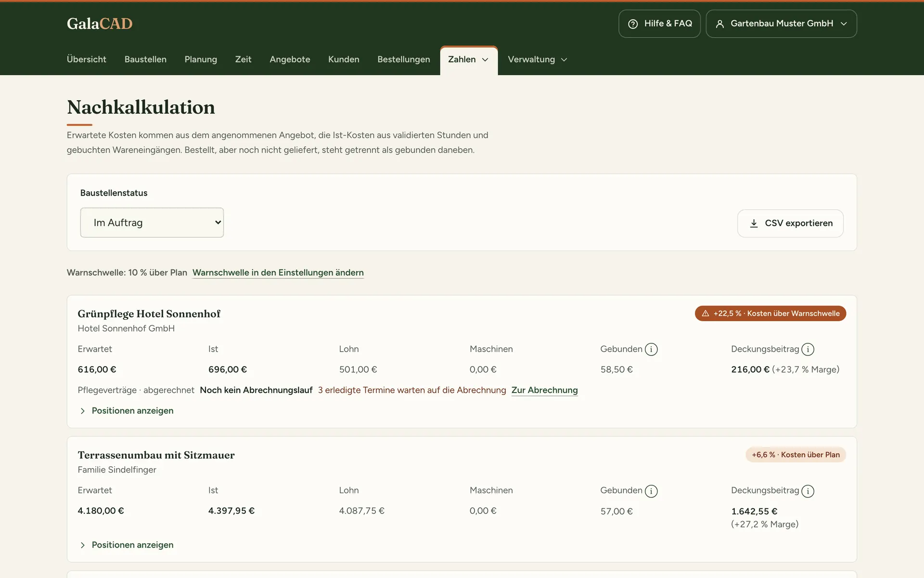The width and height of the screenshot is (924, 578).
Task: Click the question mark help icon
Action: tap(633, 24)
